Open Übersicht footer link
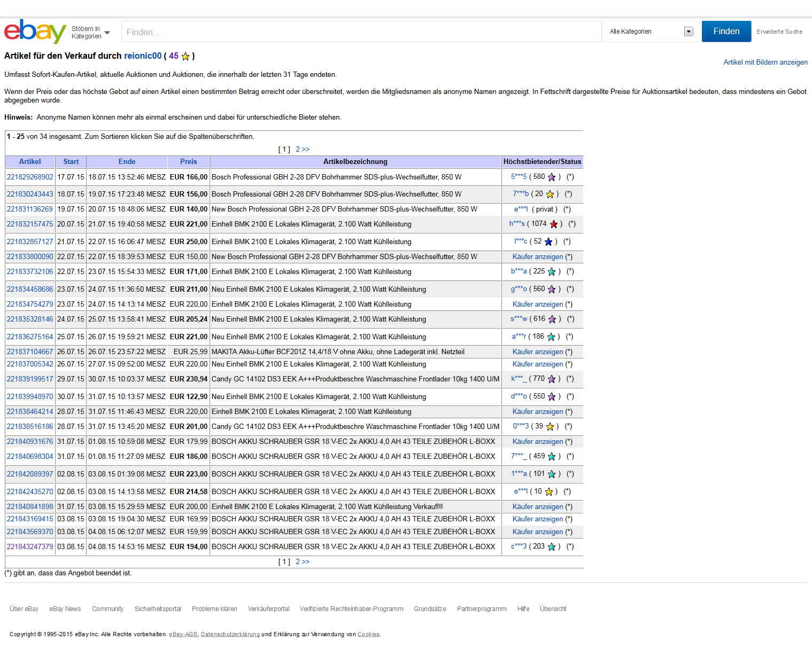 click(553, 609)
